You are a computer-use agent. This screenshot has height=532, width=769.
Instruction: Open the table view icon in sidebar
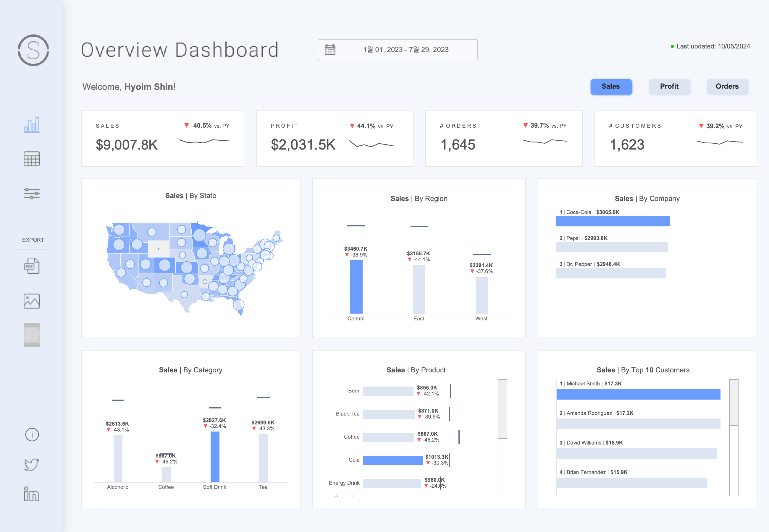pos(32,159)
